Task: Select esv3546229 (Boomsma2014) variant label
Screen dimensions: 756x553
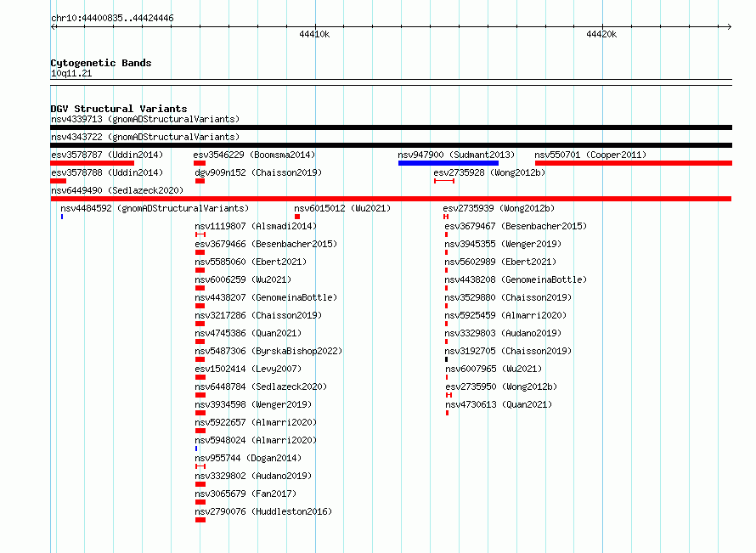Action: click(x=254, y=155)
